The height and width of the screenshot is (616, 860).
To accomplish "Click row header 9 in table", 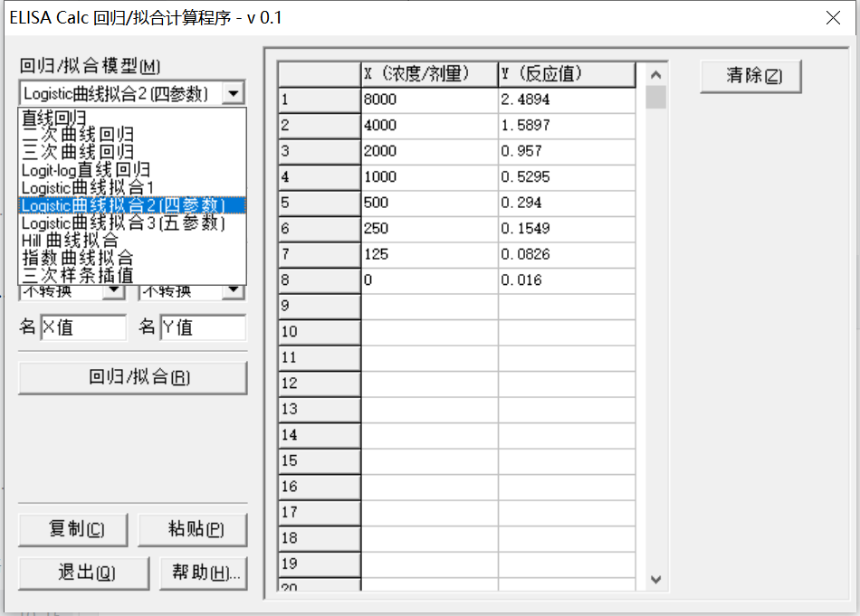I will 320,307.
